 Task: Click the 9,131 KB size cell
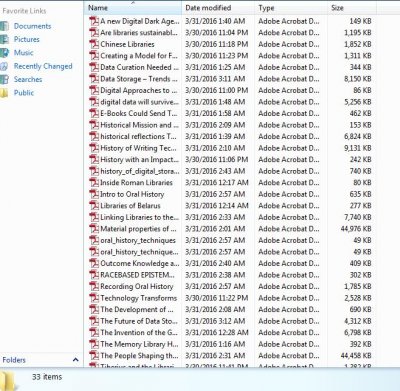pyautogui.click(x=358, y=148)
